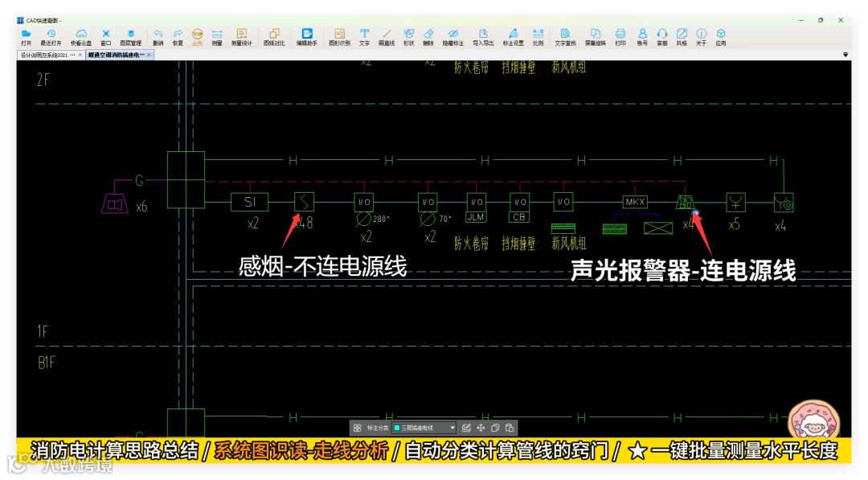The height and width of the screenshot is (480, 868).
Task: Select the 删除 eraser tool
Action: point(428,37)
